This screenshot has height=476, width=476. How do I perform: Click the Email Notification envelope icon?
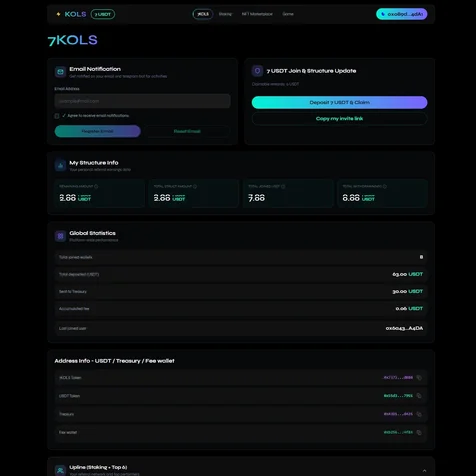[60, 72]
